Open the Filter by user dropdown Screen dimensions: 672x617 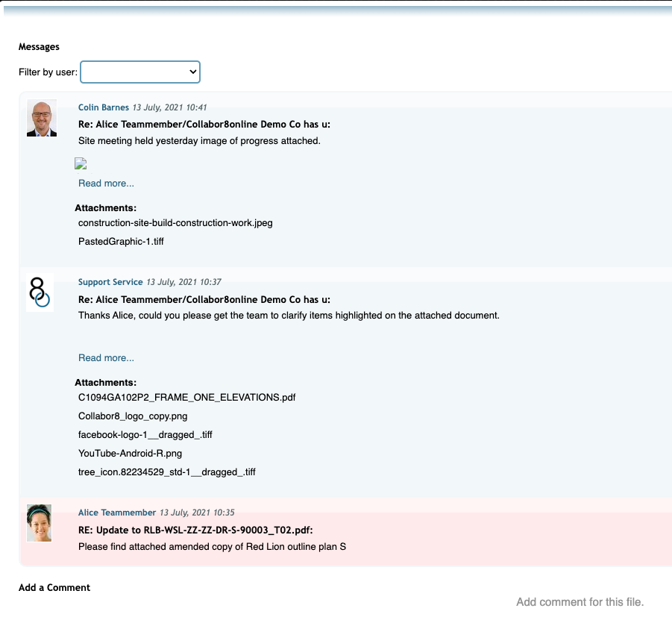point(140,72)
